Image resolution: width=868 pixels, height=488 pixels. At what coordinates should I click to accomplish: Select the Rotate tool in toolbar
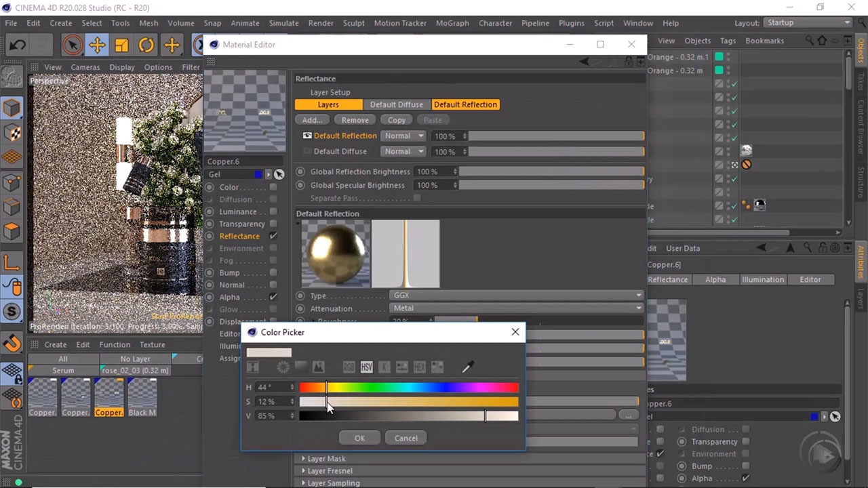tap(146, 45)
